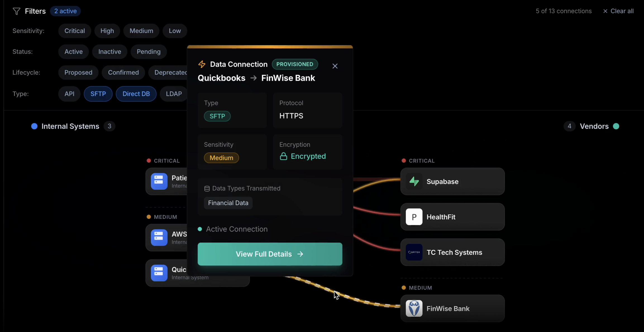
Task: Toggle the Low sensitivity filter
Action: 175,31
